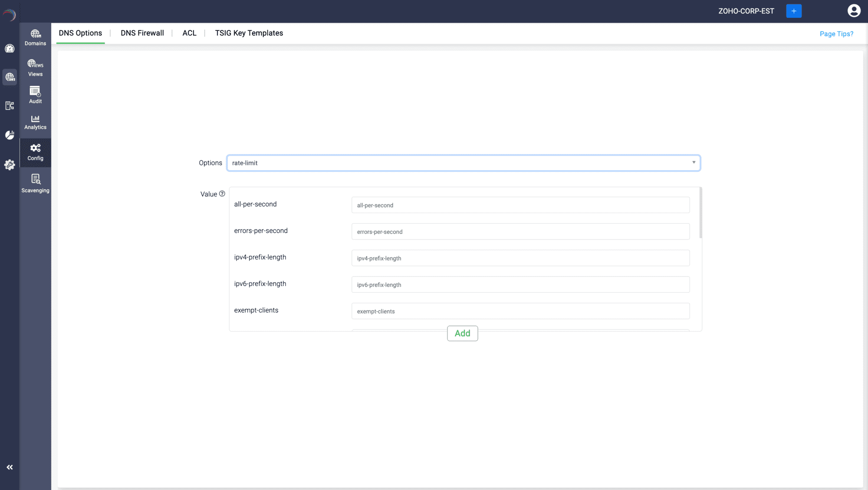Open the Domains section icon

35,37
